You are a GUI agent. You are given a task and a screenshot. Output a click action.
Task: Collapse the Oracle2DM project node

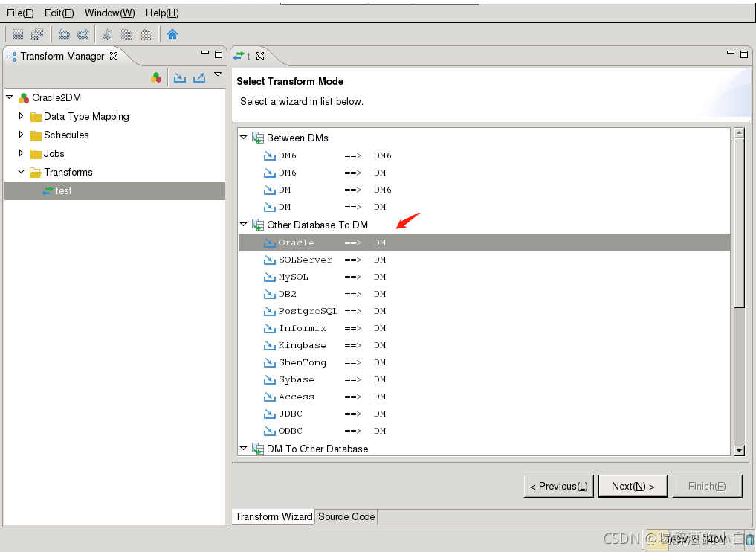point(9,97)
